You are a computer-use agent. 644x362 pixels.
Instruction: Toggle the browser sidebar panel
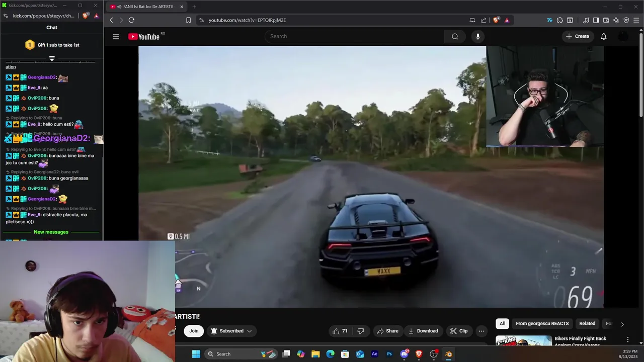point(596,20)
